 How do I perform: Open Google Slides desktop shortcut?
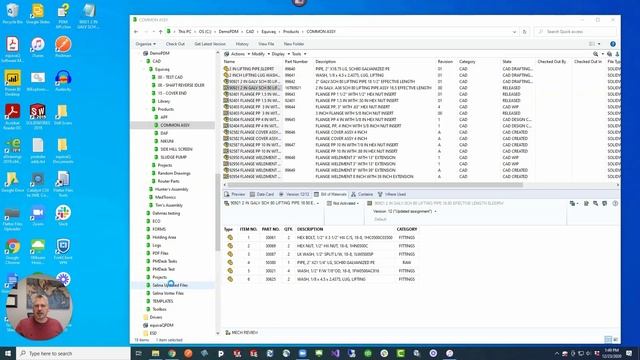coord(38,13)
